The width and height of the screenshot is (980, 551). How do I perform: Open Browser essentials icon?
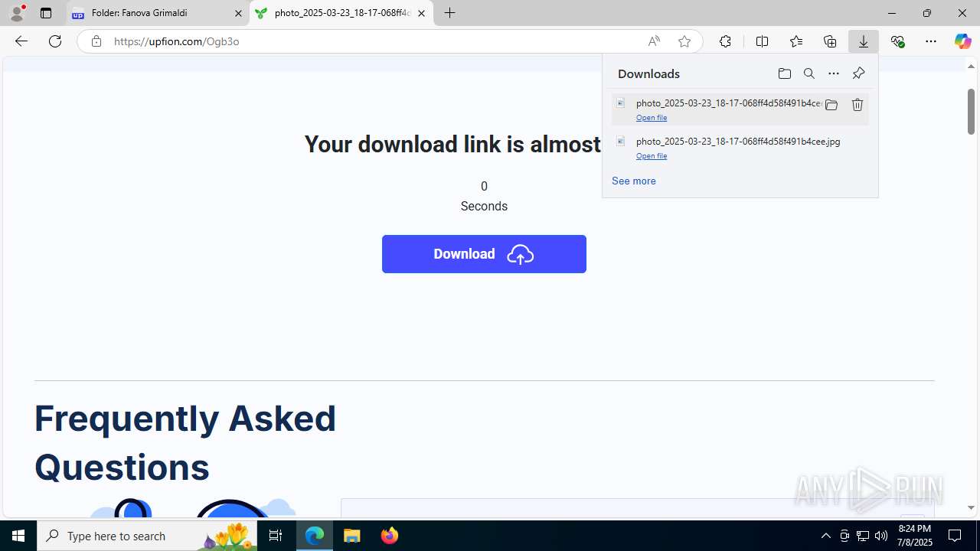pyautogui.click(x=897, y=41)
